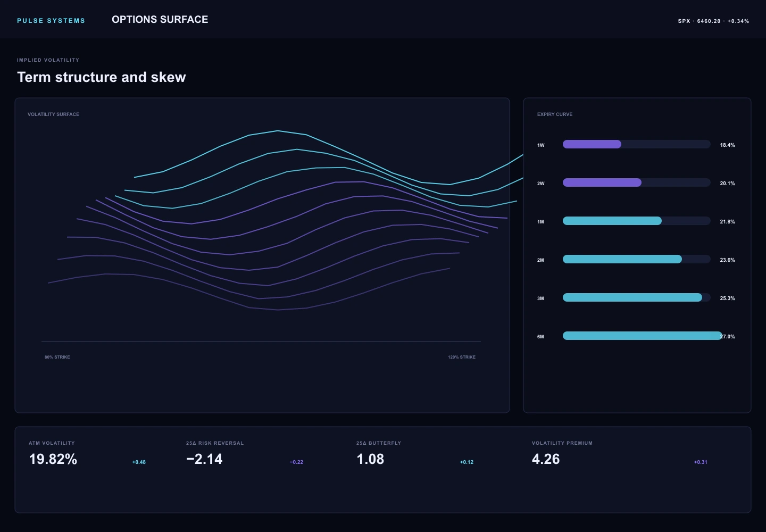This screenshot has width=766, height=532.
Task: Select the 'Term structure and skew' heading
Action: 102,77
